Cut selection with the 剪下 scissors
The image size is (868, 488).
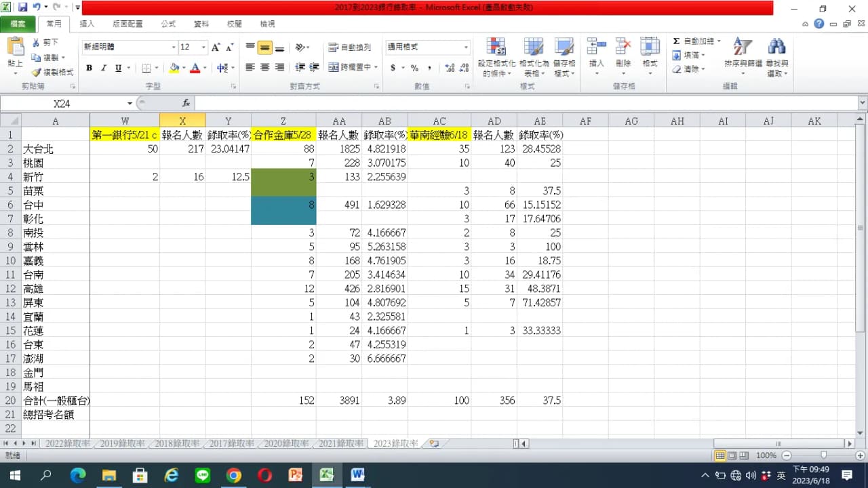pos(45,43)
